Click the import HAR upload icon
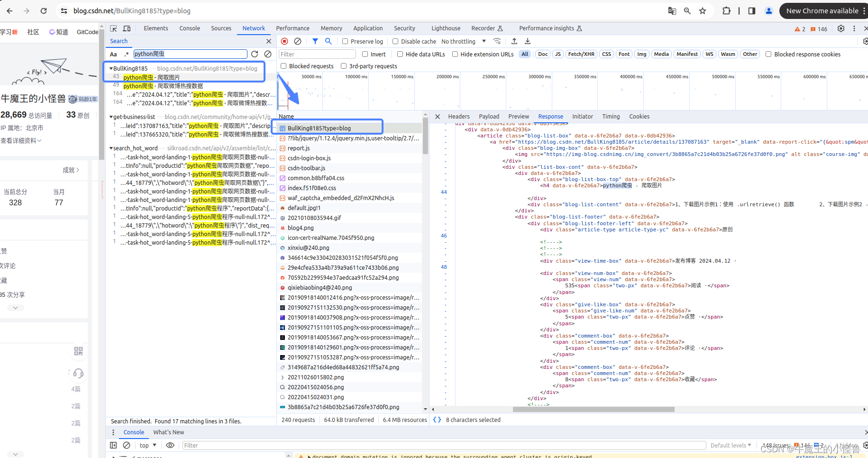 pos(514,41)
